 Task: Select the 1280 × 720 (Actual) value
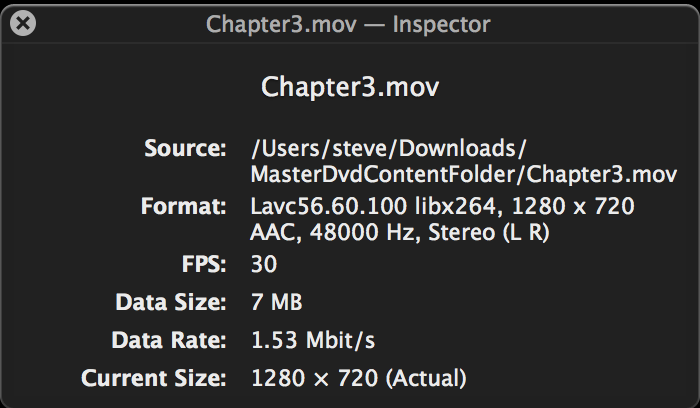pyautogui.click(x=359, y=378)
